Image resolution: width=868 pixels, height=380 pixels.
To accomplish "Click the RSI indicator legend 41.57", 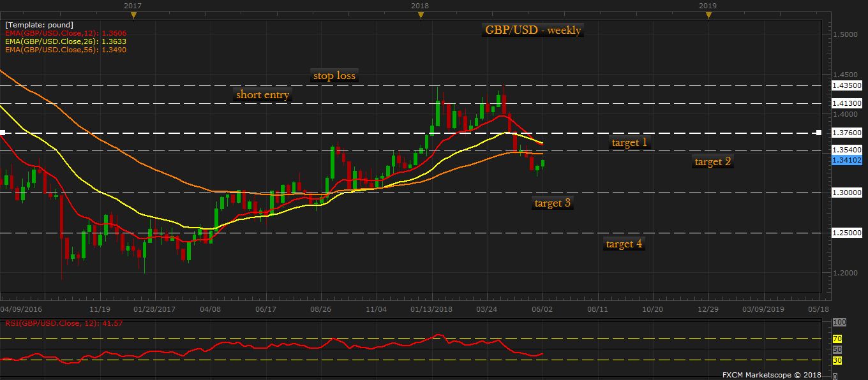I will 64,323.
